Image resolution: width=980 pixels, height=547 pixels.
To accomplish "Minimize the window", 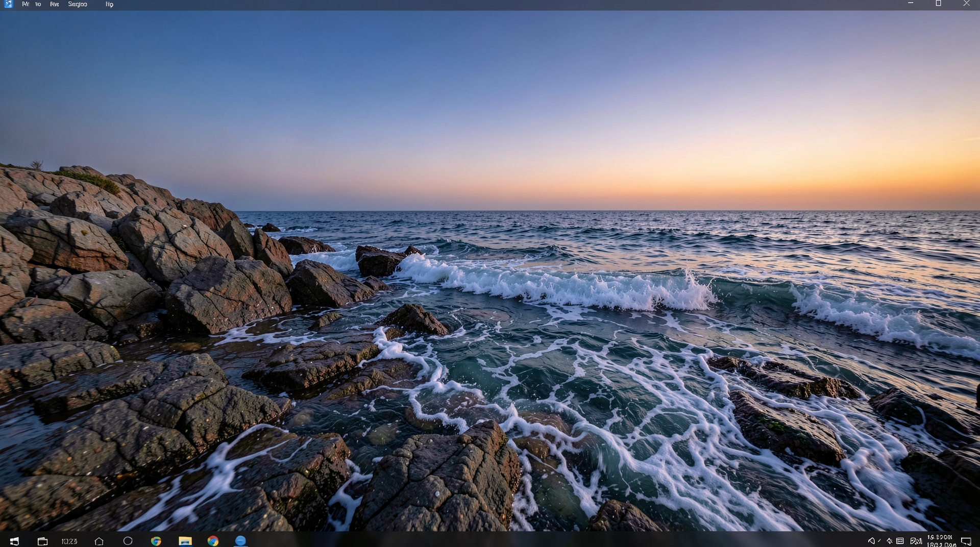I will 911,4.
